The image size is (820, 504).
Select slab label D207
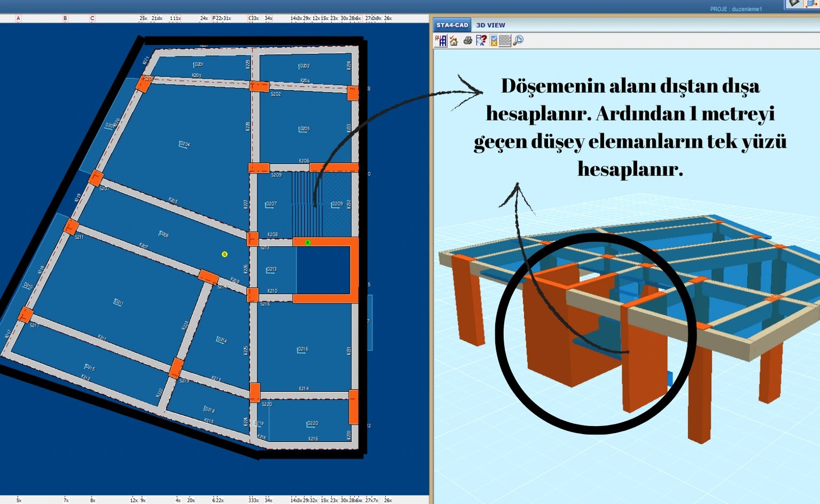click(x=271, y=204)
